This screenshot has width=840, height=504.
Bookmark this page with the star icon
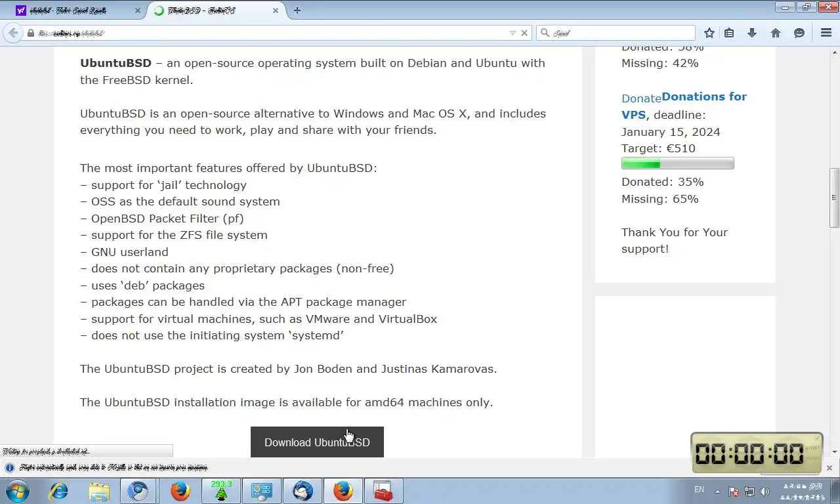[709, 33]
